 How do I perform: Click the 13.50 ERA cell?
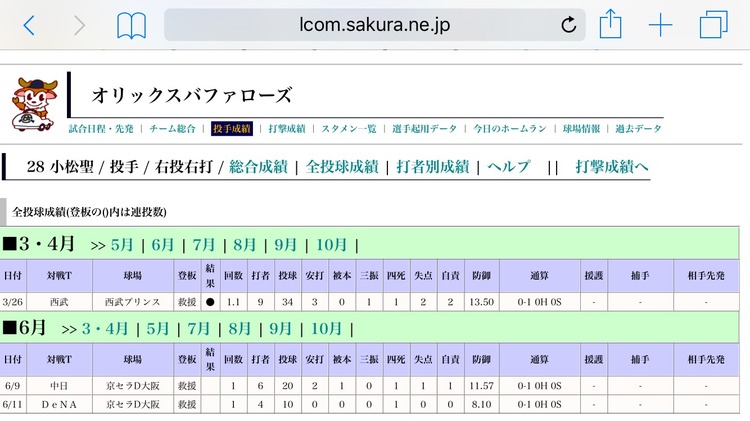482,302
